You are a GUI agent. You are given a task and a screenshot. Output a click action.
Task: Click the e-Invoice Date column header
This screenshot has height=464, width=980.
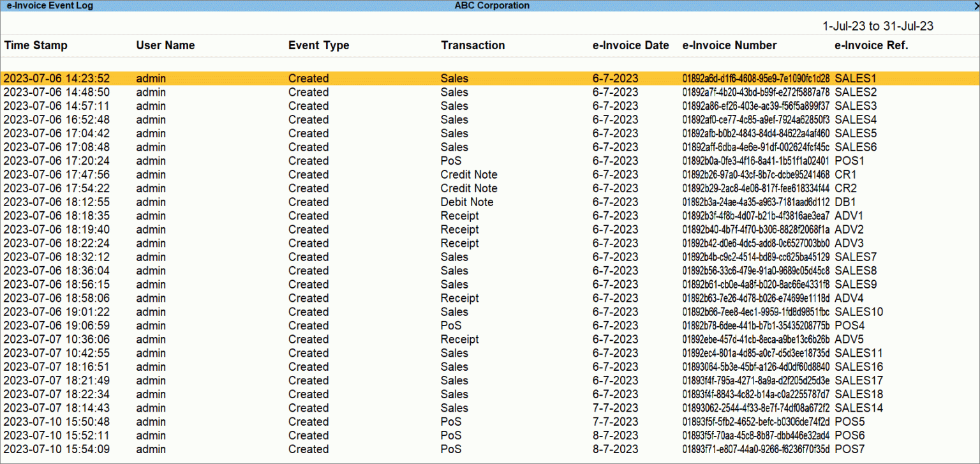(631, 45)
